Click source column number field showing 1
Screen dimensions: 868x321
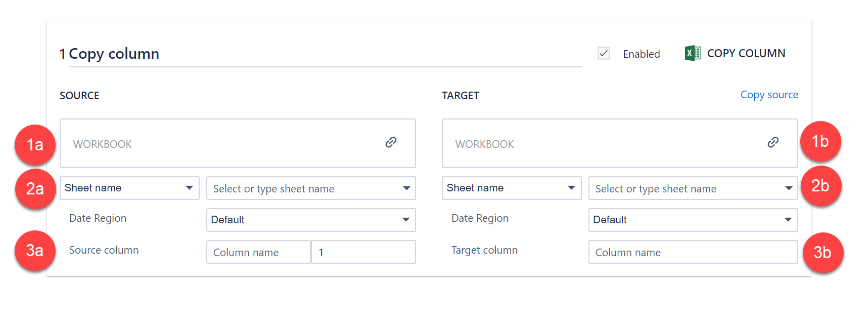coord(363,252)
